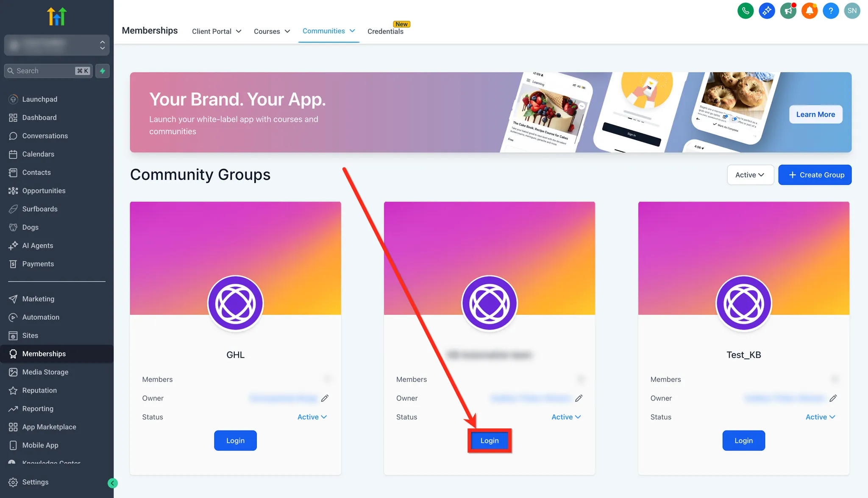Open the SN user avatar
This screenshot has width=868, height=498.
click(x=852, y=11)
